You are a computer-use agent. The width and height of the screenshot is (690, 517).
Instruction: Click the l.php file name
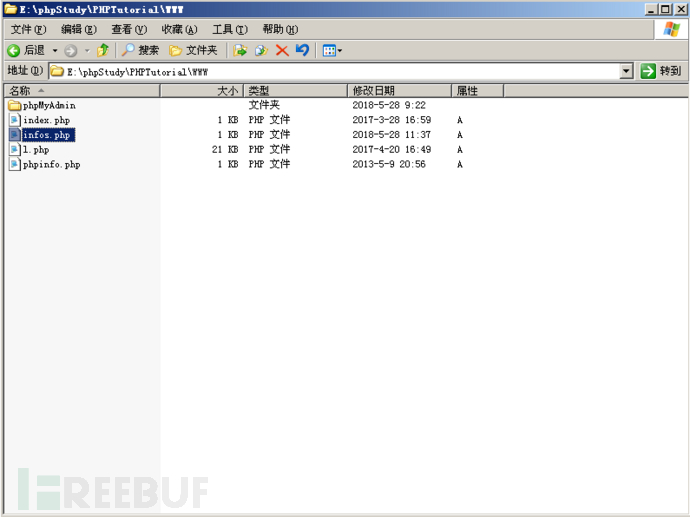point(36,150)
